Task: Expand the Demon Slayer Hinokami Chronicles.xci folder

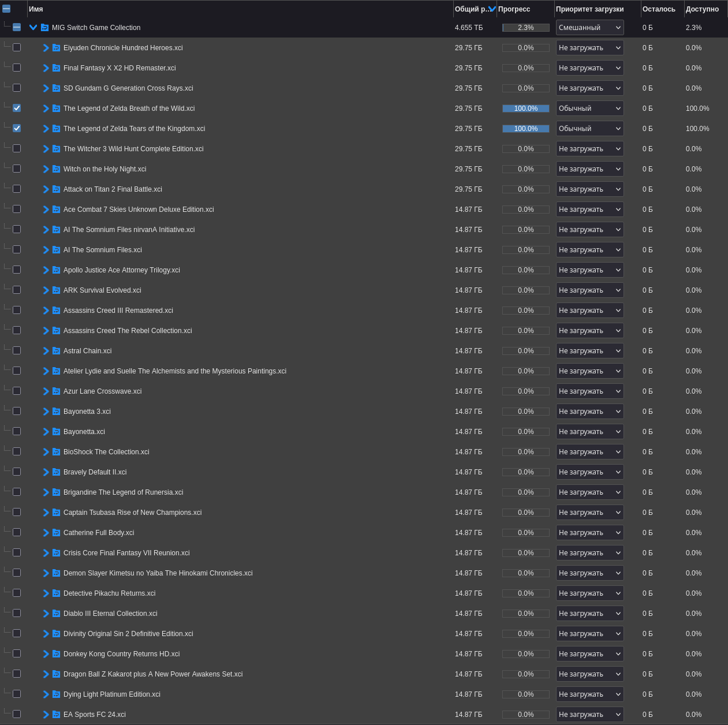Action: click(46, 573)
